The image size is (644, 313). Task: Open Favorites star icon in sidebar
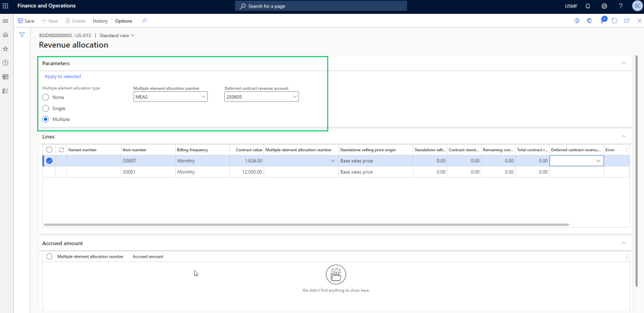(6, 48)
